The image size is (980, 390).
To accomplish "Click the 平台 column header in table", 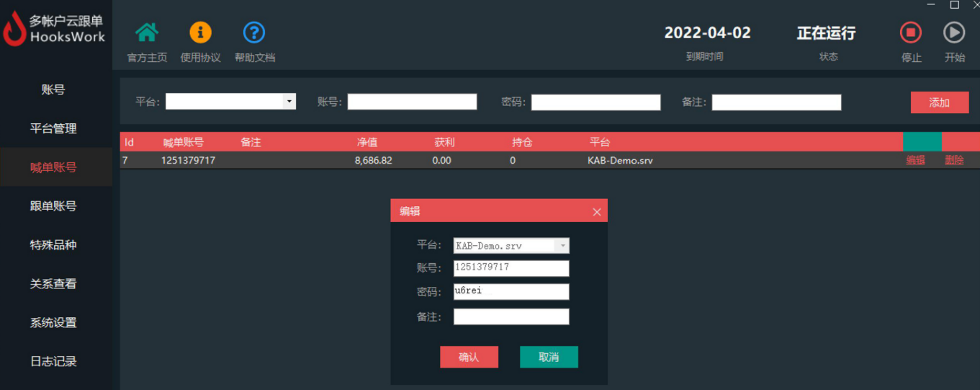I will click(600, 142).
